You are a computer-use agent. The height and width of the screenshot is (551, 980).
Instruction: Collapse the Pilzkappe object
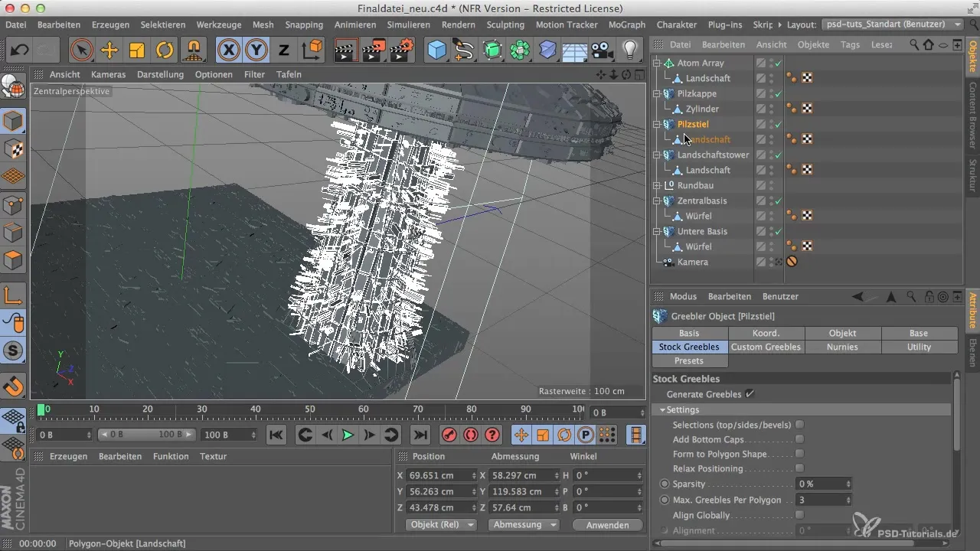tap(656, 93)
